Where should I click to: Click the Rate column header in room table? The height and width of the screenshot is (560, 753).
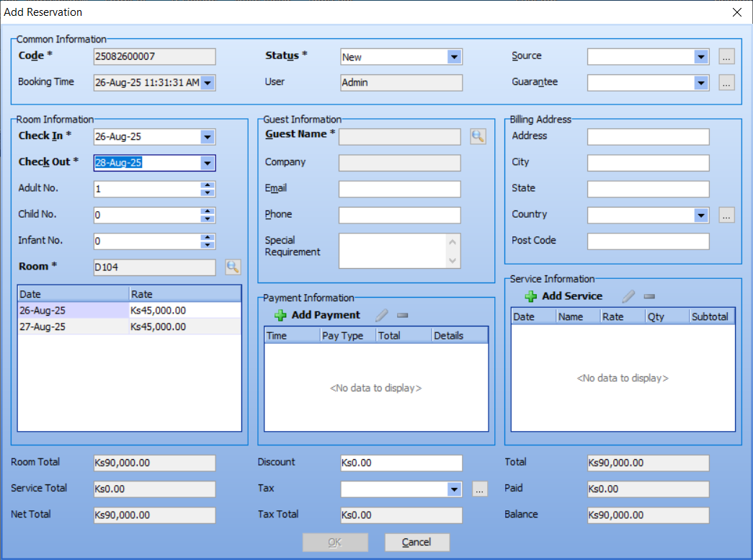(184, 294)
